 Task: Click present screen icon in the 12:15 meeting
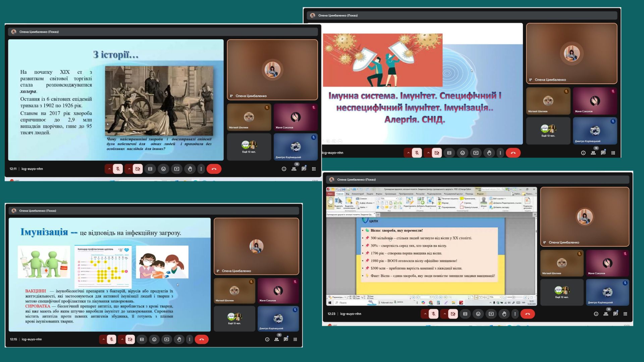pyautogui.click(x=167, y=340)
